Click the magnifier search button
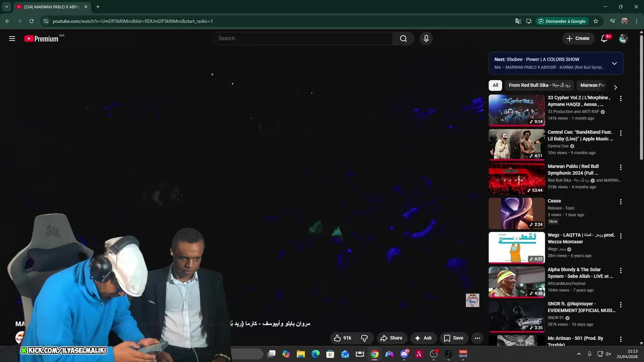This screenshot has width=644, height=362. click(404, 38)
